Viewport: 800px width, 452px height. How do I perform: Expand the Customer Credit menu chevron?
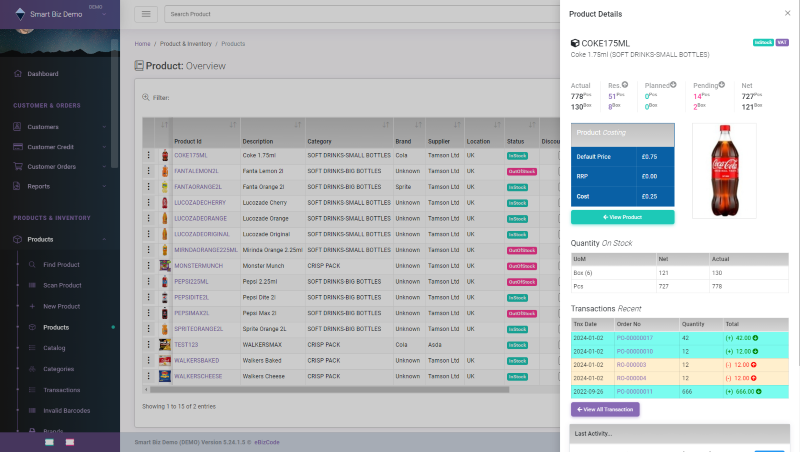point(104,147)
